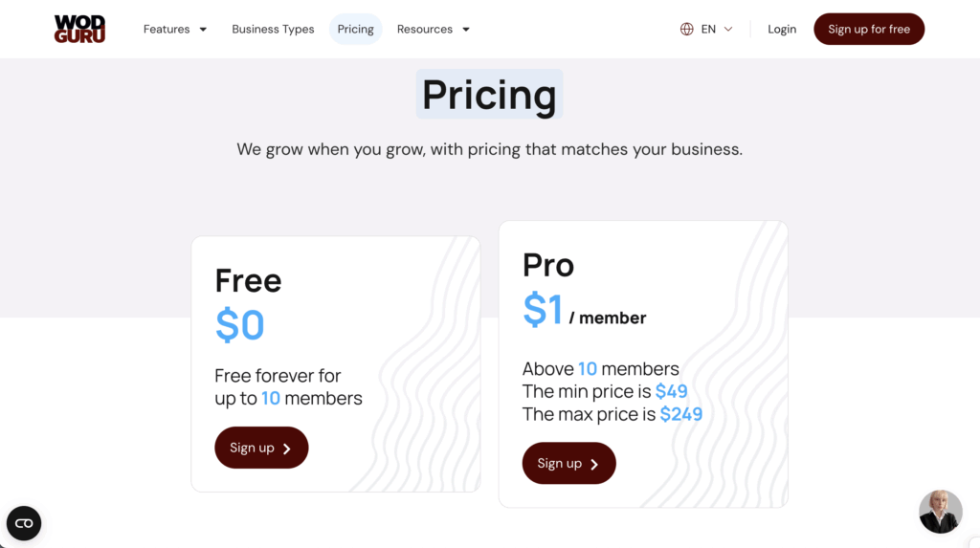Click Sign up text under Free plan
This screenshot has width=980, height=548.
click(x=252, y=448)
